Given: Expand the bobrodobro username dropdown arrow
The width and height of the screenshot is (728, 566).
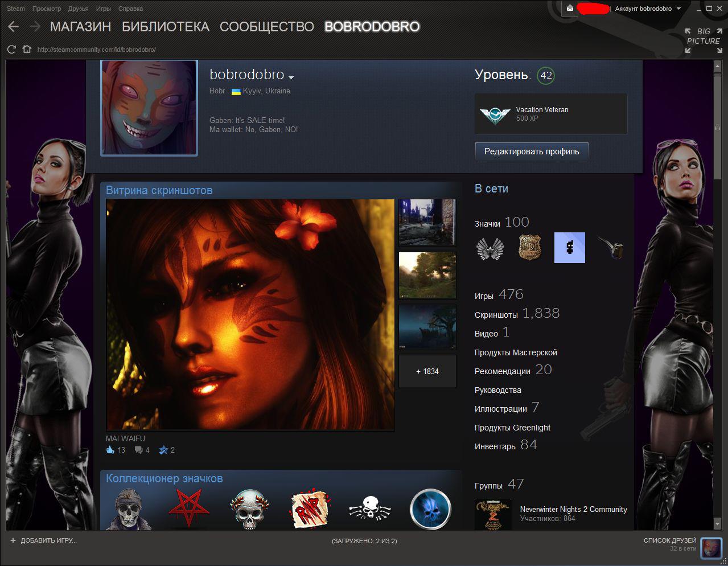Looking at the screenshot, I should 291,77.
